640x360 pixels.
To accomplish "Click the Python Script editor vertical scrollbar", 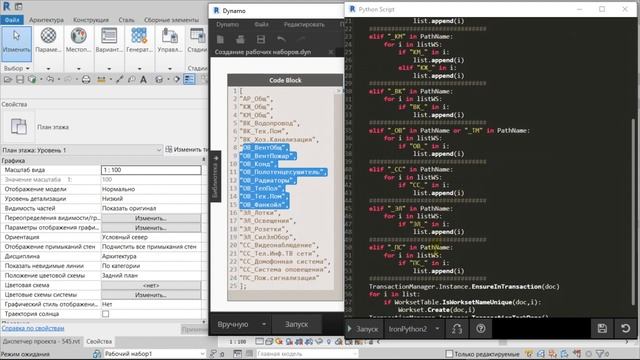I will (x=633, y=212).
